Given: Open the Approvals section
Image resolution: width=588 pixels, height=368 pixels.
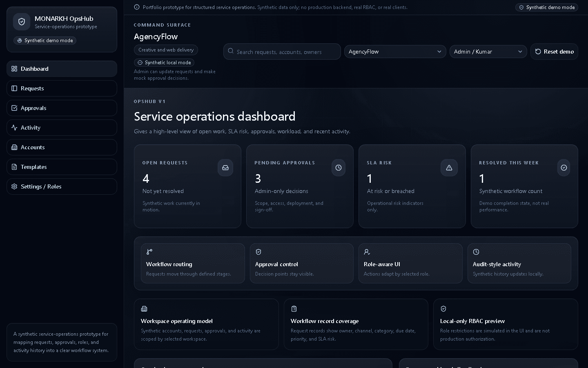Looking at the screenshot, I should click(x=62, y=108).
